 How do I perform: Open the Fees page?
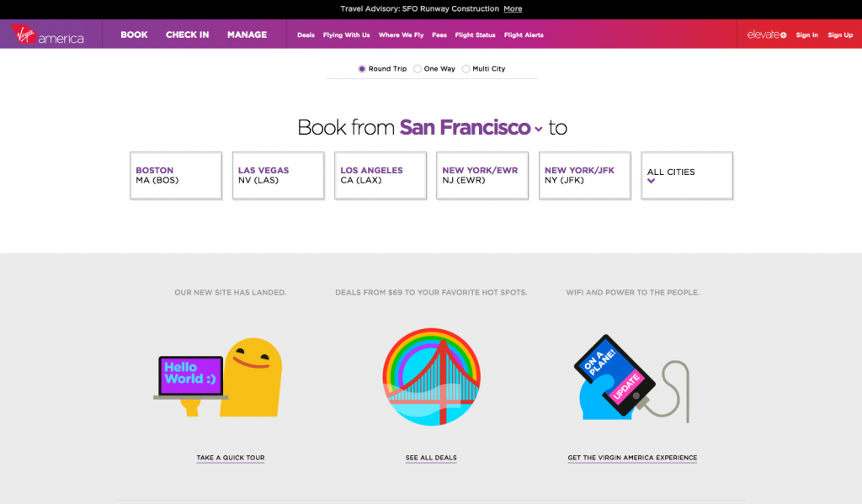[x=439, y=35]
